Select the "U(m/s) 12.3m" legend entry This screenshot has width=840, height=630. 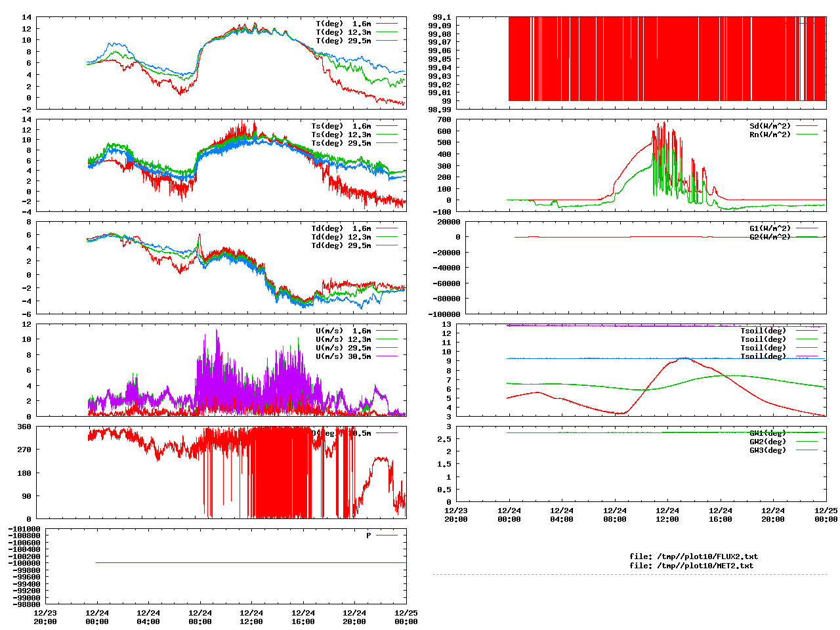click(343, 339)
